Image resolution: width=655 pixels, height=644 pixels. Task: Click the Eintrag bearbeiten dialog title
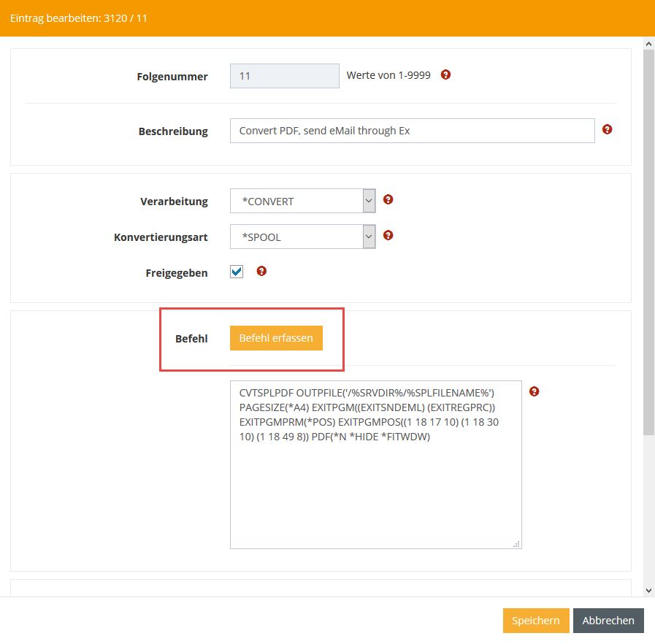(x=79, y=18)
